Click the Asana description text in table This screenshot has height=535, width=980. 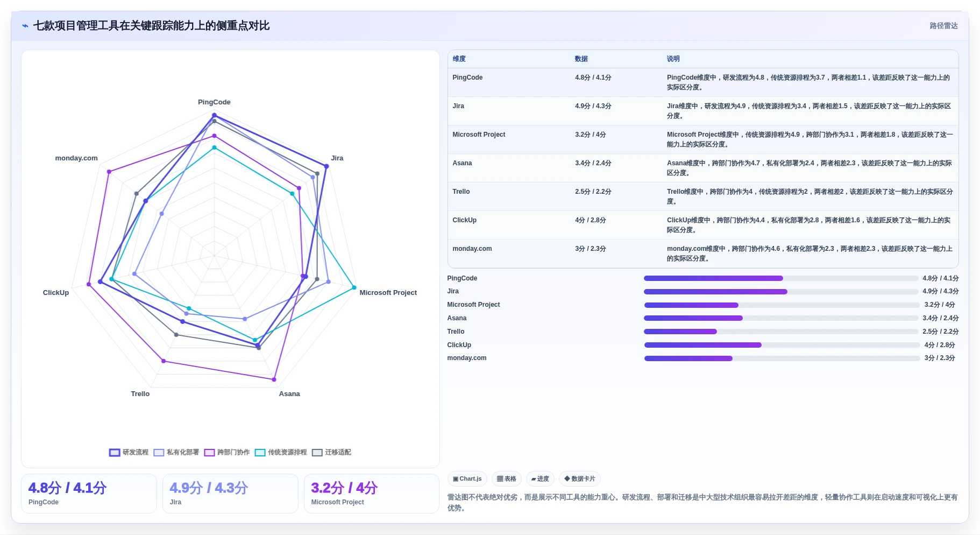pos(809,168)
